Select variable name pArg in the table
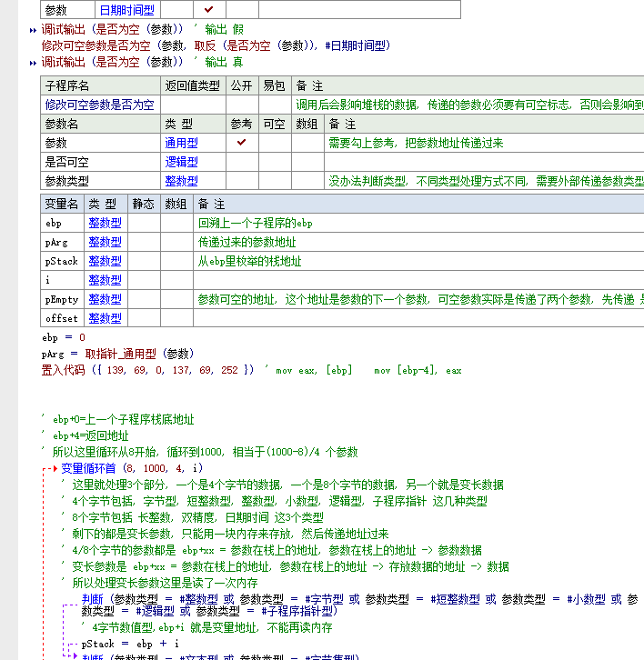 click(x=56, y=243)
